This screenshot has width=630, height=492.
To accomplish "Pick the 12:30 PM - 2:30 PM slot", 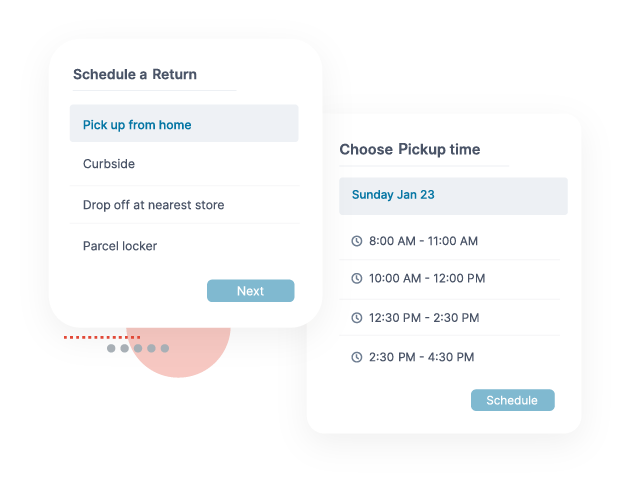I will click(x=449, y=318).
